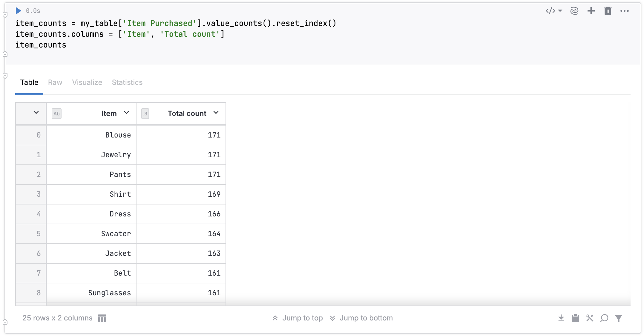Add a new cell below
The width and height of the screenshot is (644, 336).
(x=591, y=11)
